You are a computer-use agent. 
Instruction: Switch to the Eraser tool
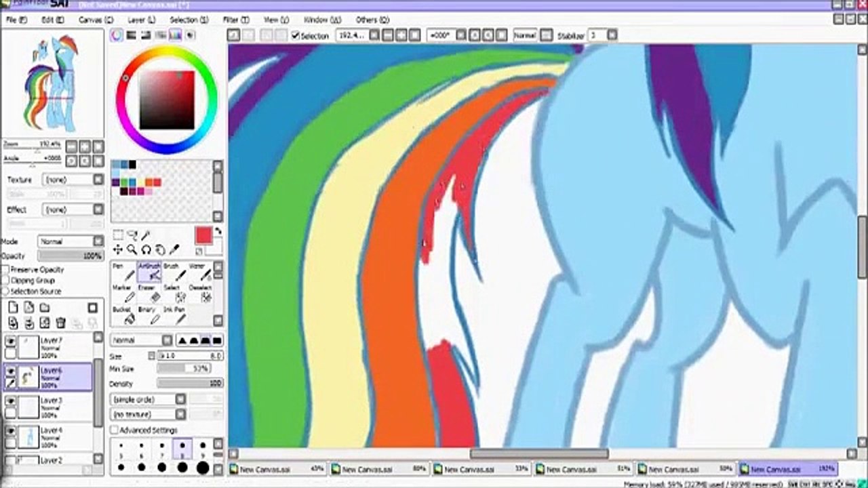[x=149, y=293]
